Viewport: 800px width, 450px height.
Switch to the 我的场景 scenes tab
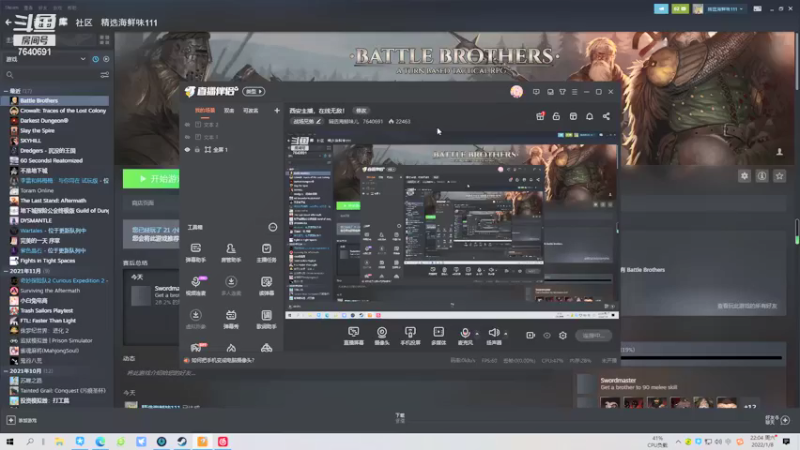click(x=205, y=110)
